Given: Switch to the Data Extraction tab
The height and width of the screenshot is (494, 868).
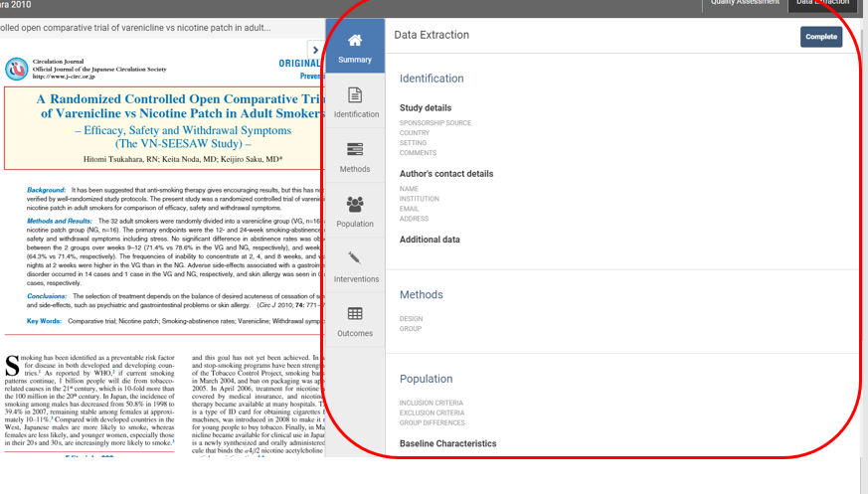Looking at the screenshot, I should click(822, 3).
